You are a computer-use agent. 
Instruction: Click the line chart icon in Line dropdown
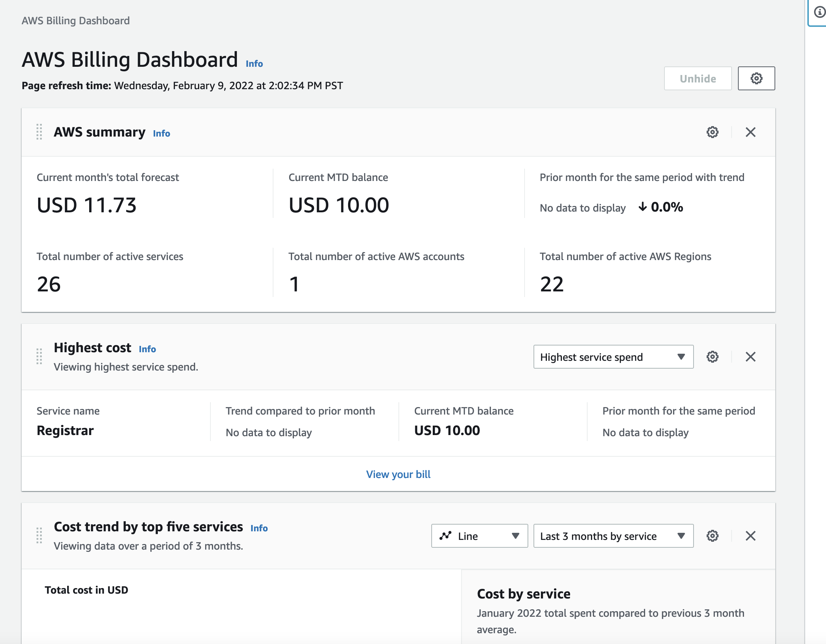[445, 536]
